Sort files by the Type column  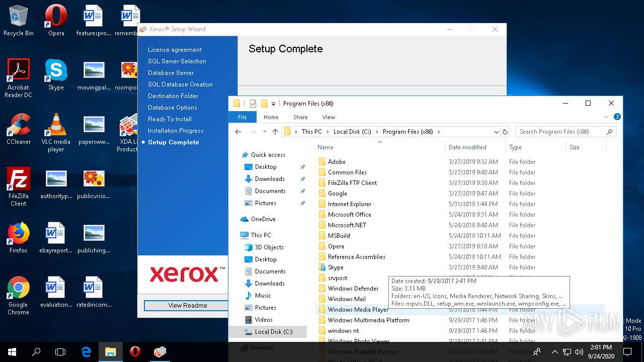536,147
